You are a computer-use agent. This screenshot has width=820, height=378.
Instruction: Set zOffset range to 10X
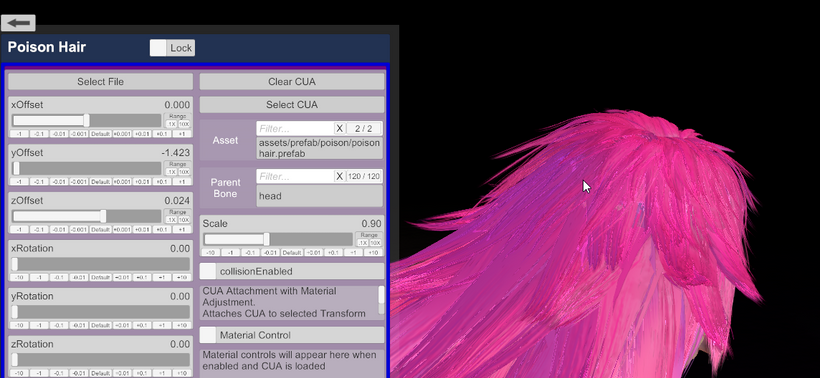pos(184,220)
